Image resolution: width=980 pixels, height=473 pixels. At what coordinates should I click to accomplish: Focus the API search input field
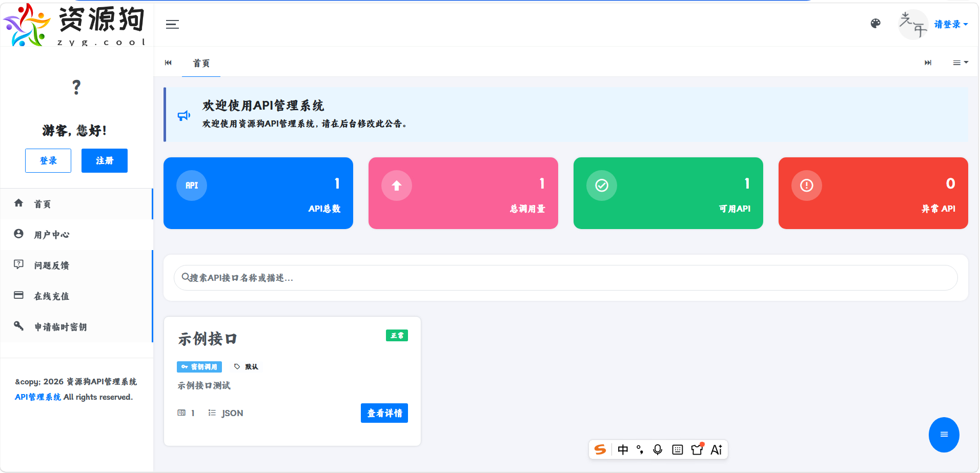pyautogui.click(x=566, y=278)
